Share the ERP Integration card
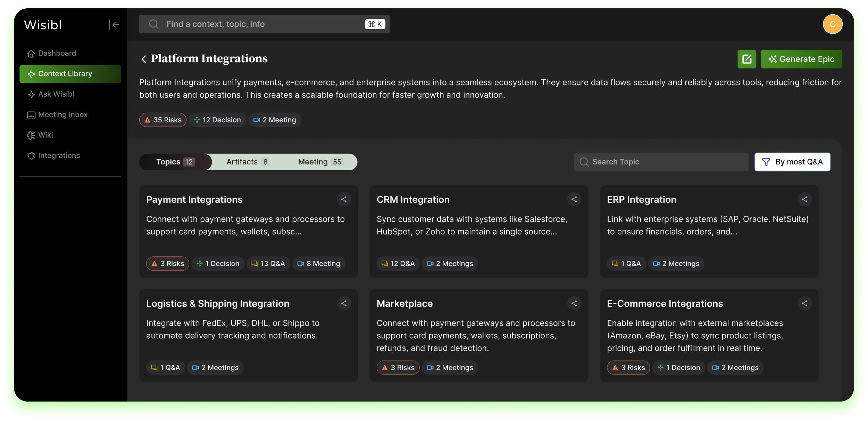Image resolution: width=868 pixels, height=421 pixels. tap(804, 199)
